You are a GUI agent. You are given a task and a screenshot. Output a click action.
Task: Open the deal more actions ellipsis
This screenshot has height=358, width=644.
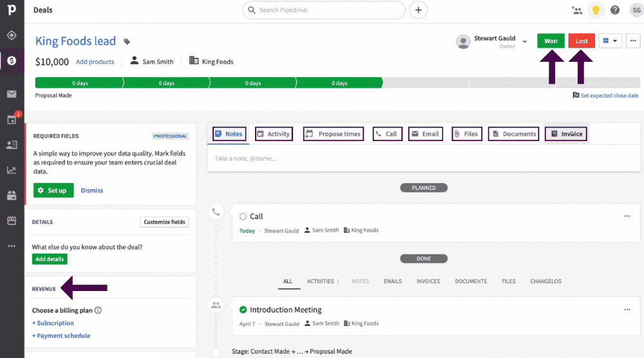click(633, 41)
